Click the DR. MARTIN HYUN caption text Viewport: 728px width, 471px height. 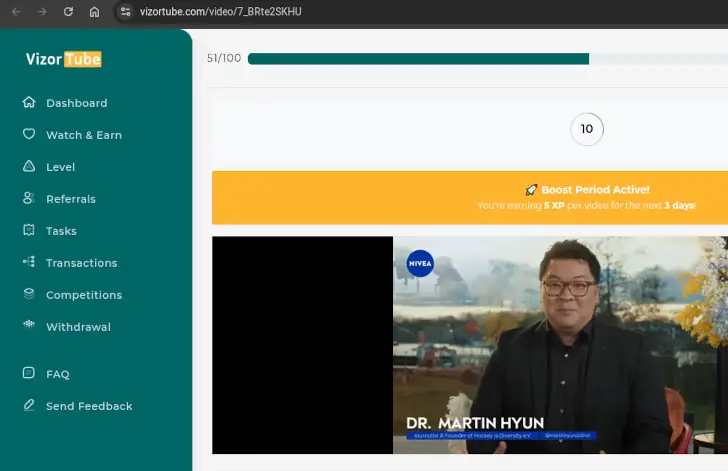coord(475,423)
